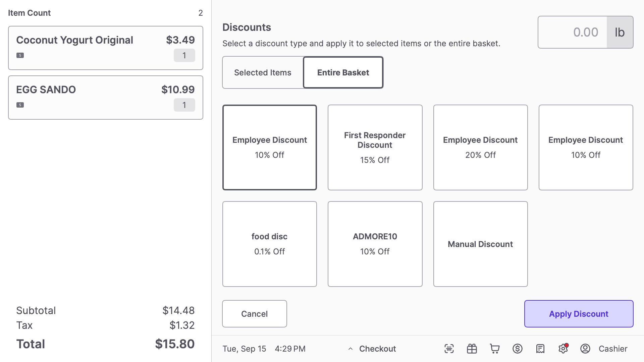Screen dimensions: 644x362
Task: Open the barcode scanner icon
Action: 449,349
